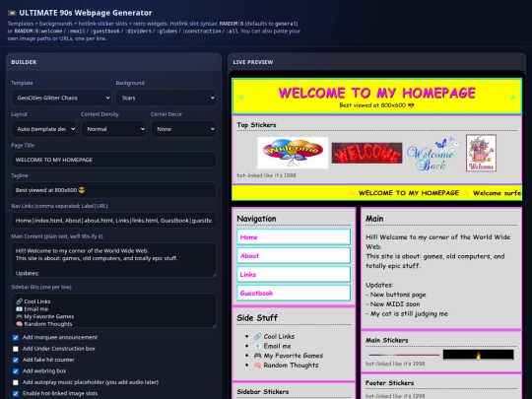This screenshot has height=399, width=532.
Task: Click into the Sidebar Bits text area
Action: pyautogui.click(x=113, y=310)
